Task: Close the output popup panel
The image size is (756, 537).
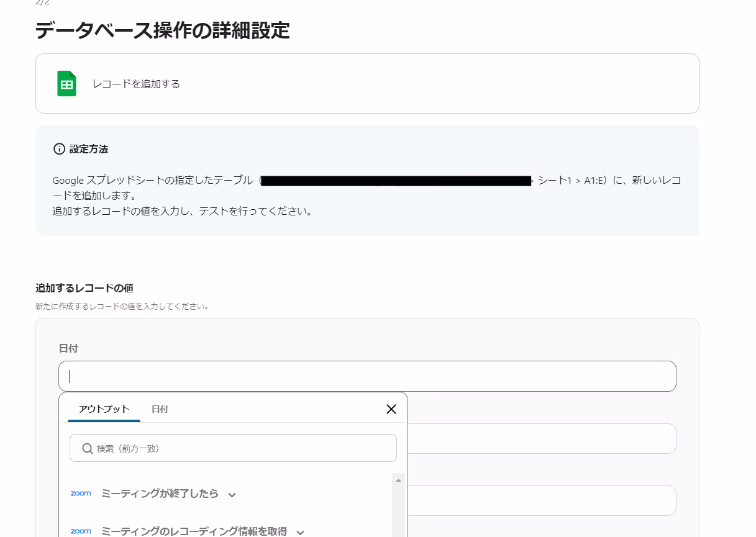Action: pos(391,409)
